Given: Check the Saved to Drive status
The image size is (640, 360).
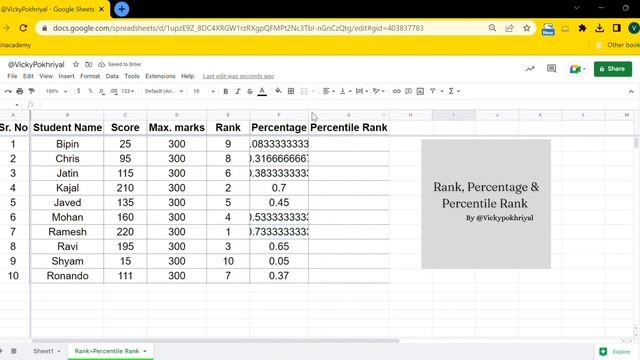Looking at the screenshot, I should tap(120, 64).
